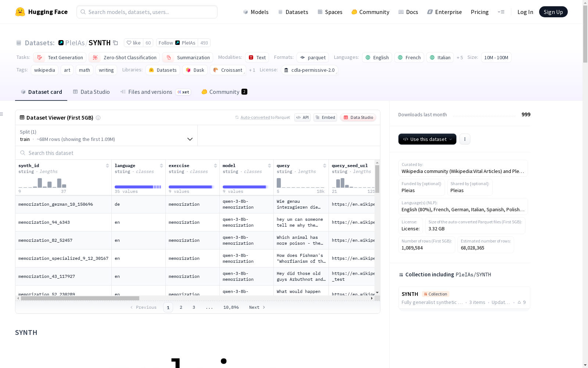Like the SYNTH dataset

tap(134, 43)
